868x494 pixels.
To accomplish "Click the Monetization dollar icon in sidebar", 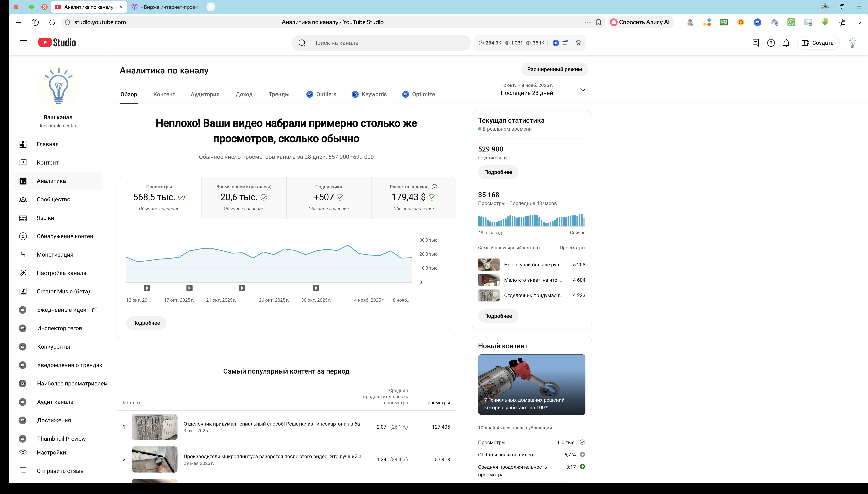I will point(23,255).
